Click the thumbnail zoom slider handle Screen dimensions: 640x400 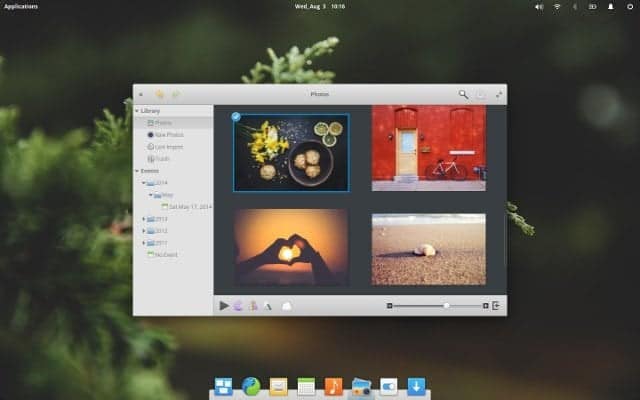point(447,305)
